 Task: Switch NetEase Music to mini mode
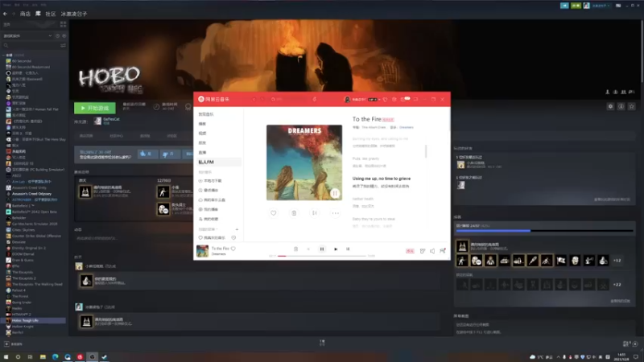(x=415, y=99)
